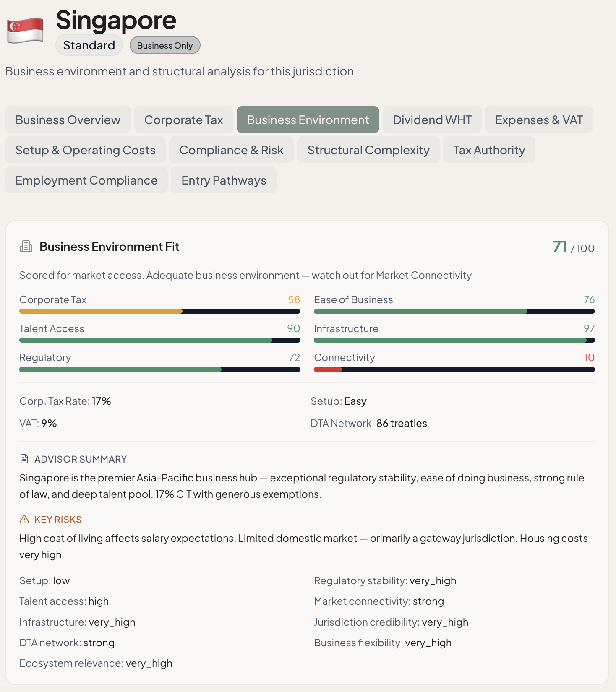
Task: Click Regulatory stability: very_high entry
Action: point(385,580)
